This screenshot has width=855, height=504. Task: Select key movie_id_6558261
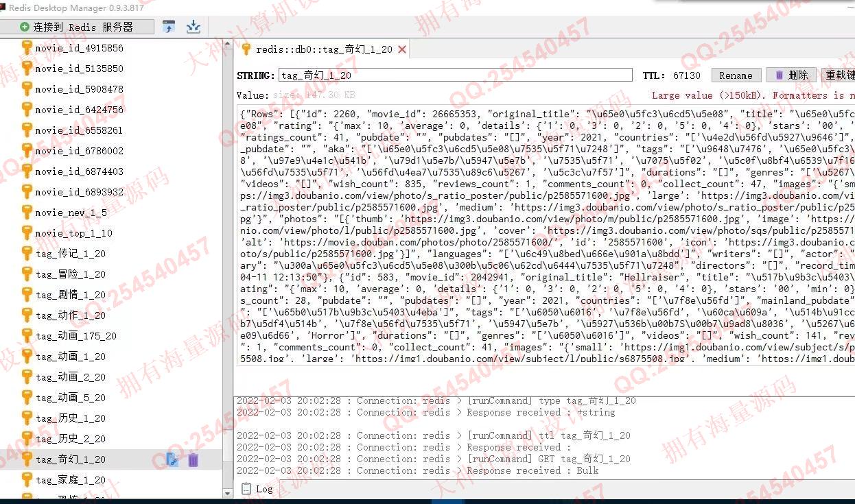click(x=79, y=130)
